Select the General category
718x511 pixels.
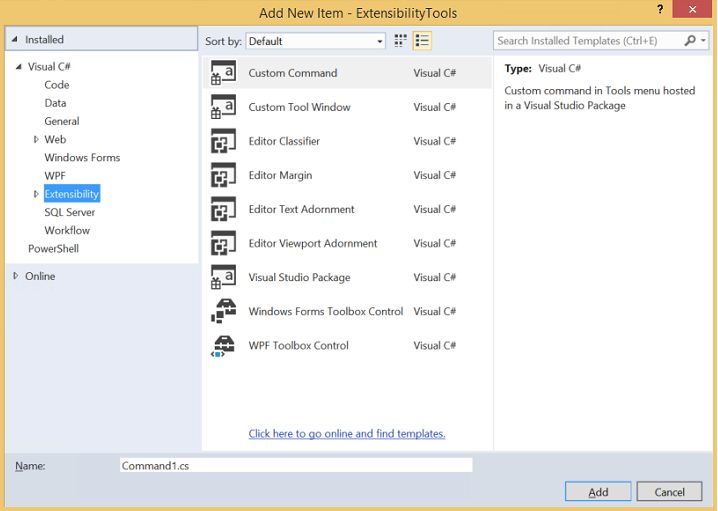click(x=62, y=121)
